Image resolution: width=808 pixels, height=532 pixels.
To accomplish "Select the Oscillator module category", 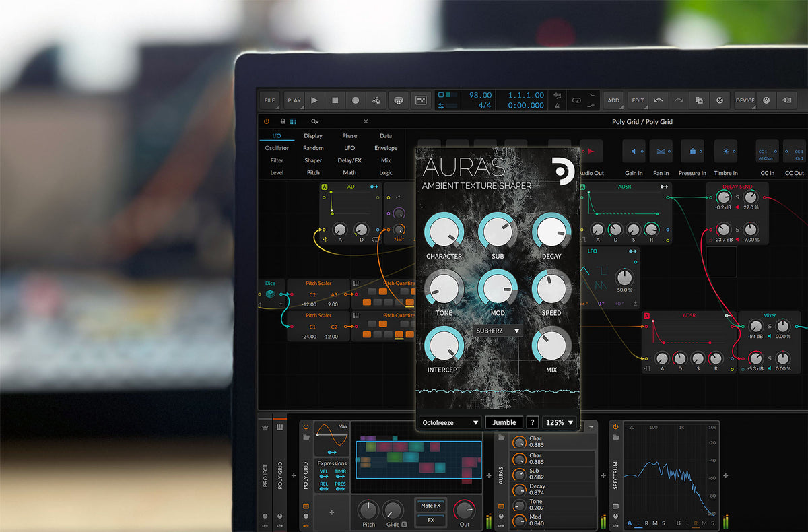I will coord(277,148).
